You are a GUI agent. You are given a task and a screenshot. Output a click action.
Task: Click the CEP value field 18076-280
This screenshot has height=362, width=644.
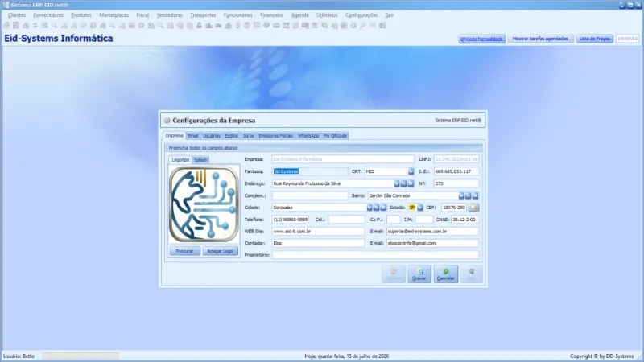pyautogui.click(x=454, y=208)
